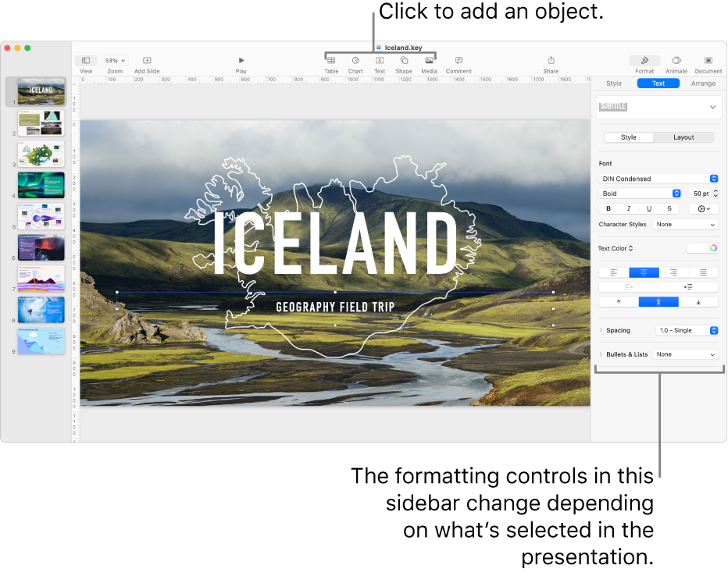Open the Media toolbar menu
728x576 pixels.
click(429, 61)
